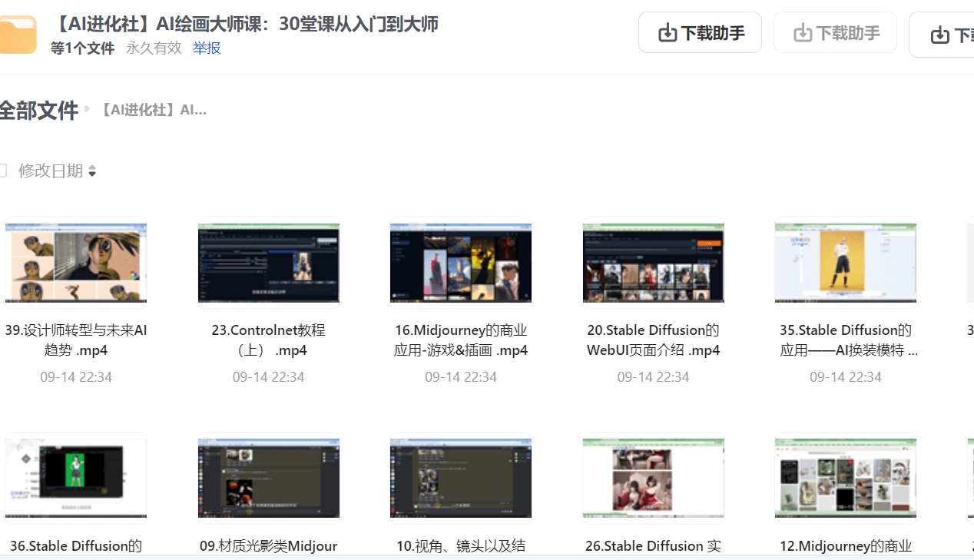Open the 16.Midjourney的商业应用-游戏&插画 thumbnail
The width and height of the screenshot is (974, 560).
460,263
